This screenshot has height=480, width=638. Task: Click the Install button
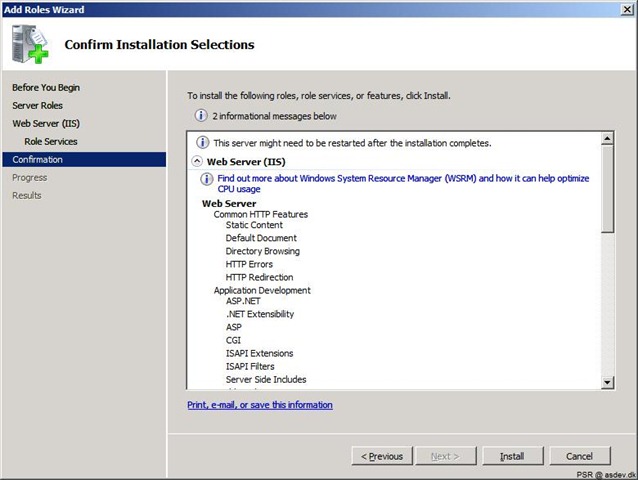tap(513, 456)
